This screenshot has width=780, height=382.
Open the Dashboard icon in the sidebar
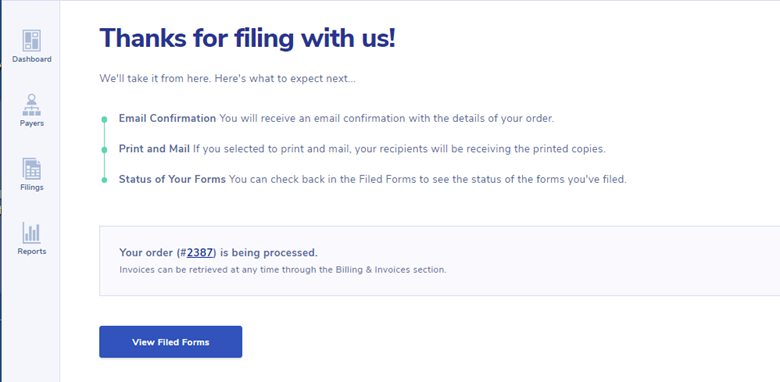(x=31, y=41)
